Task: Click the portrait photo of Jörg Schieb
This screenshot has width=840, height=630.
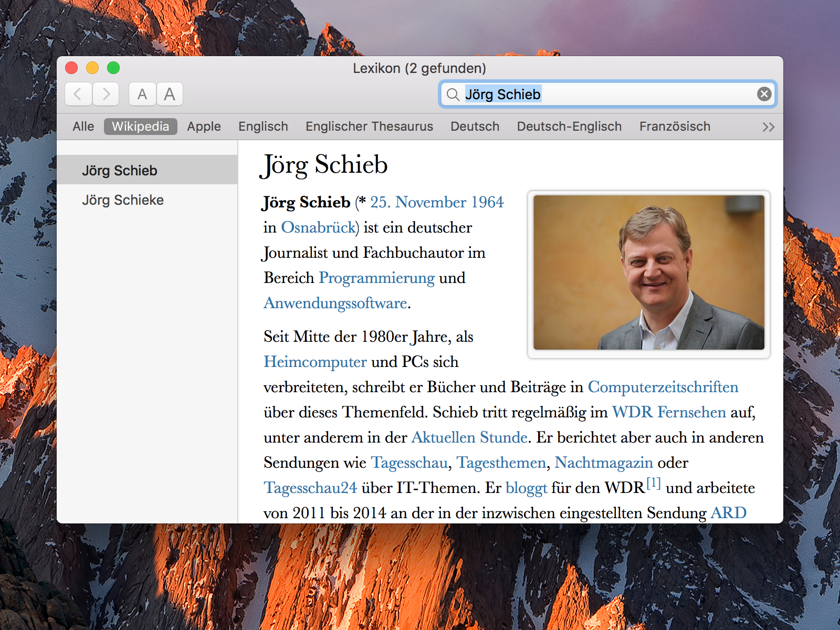Action: tap(649, 272)
